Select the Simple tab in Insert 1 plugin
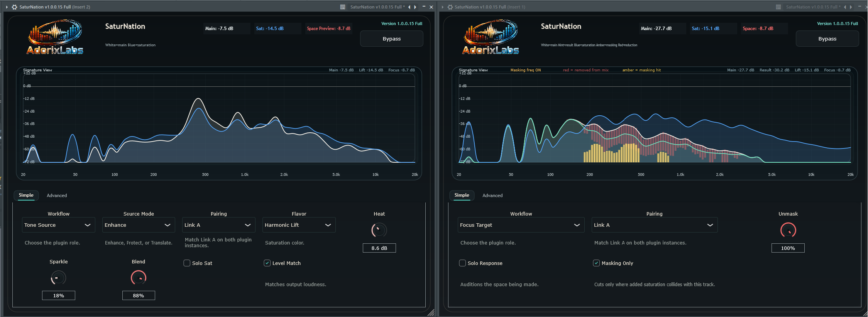Screen dimensions: 868x317 462,195
